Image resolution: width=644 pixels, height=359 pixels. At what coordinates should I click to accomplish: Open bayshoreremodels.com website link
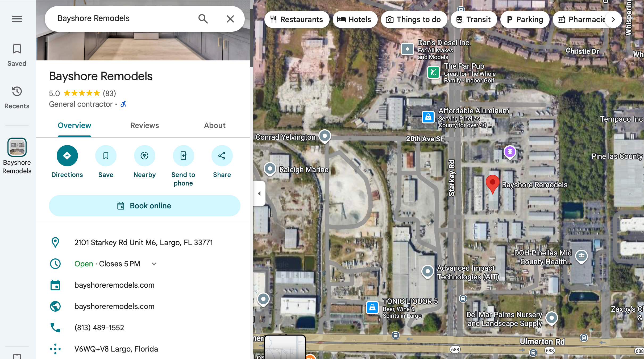(114, 306)
